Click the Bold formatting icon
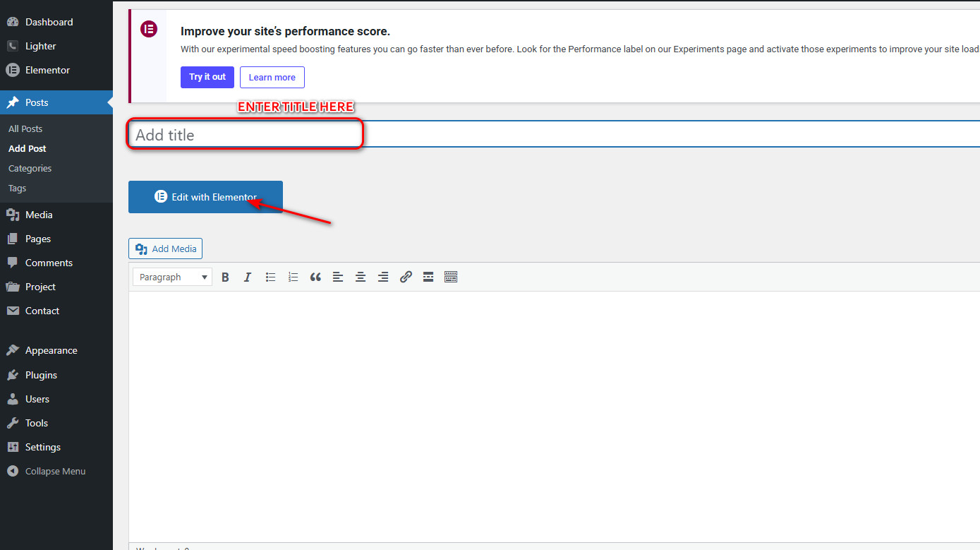The height and width of the screenshot is (550, 980). (225, 277)
